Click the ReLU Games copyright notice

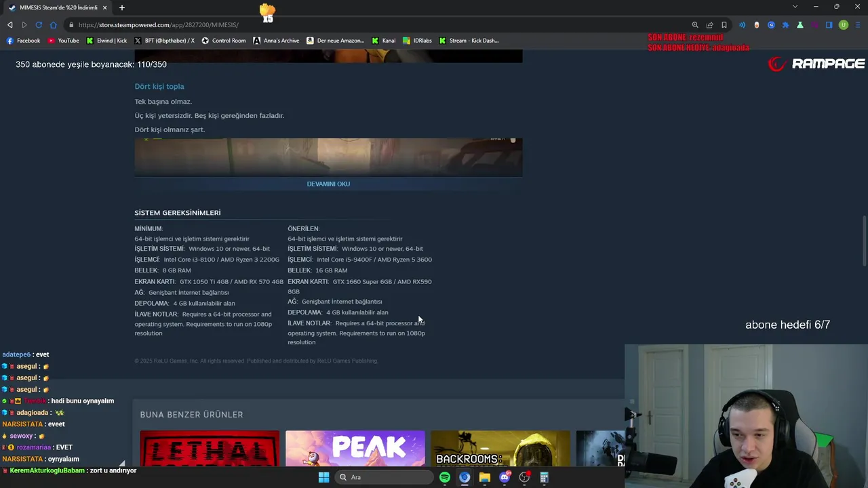coord(256,361)
